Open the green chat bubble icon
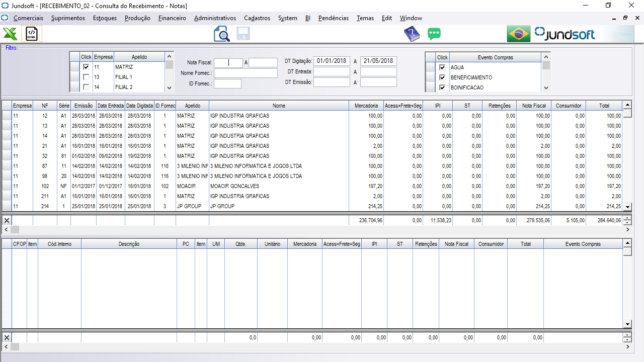The image size is (644, 362). point(434,34)
